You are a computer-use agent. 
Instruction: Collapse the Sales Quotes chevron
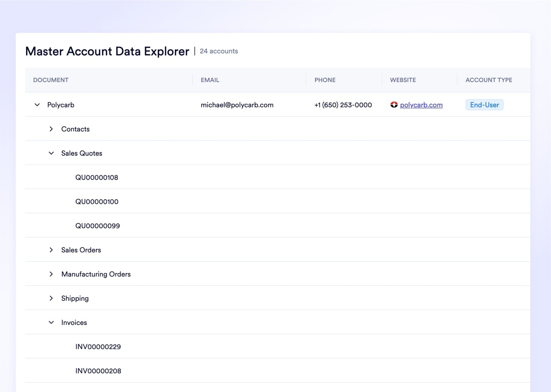51,153
